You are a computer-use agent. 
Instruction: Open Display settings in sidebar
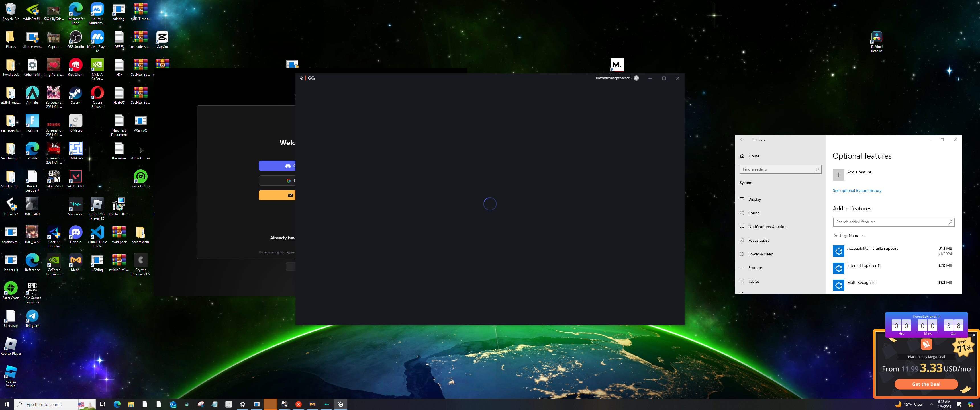754,199
